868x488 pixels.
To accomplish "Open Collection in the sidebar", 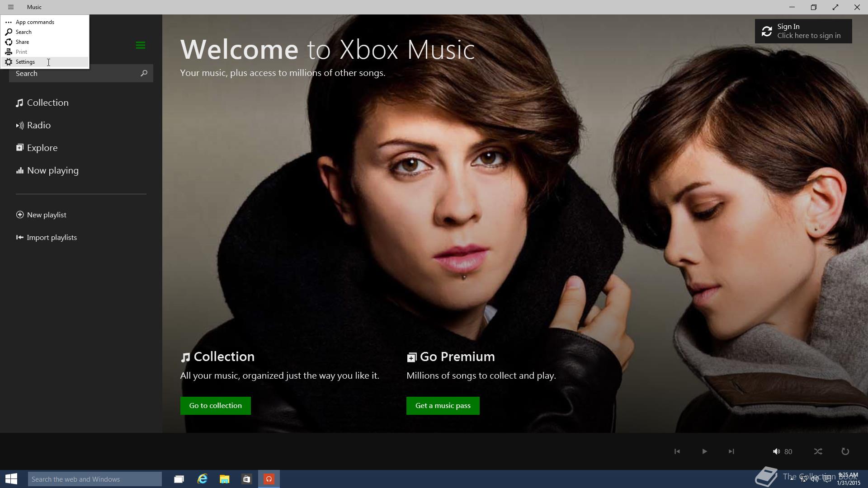I will pos(42,103).
